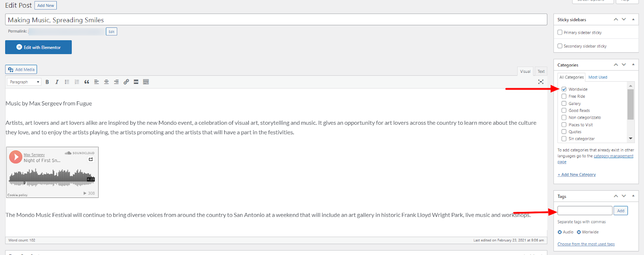Apply blockquote formatting
This screenshot has height=255, width=644.
click(x=87, y=82)
